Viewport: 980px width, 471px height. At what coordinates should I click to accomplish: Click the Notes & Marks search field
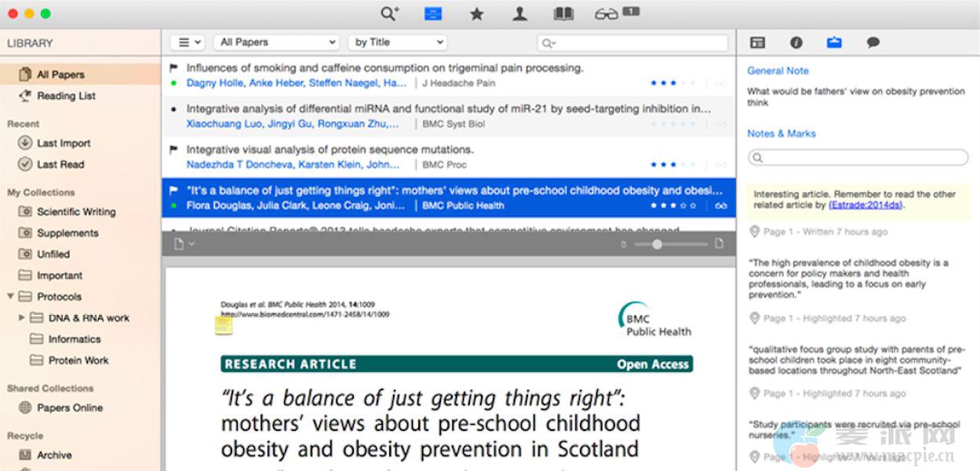point(858,158)
